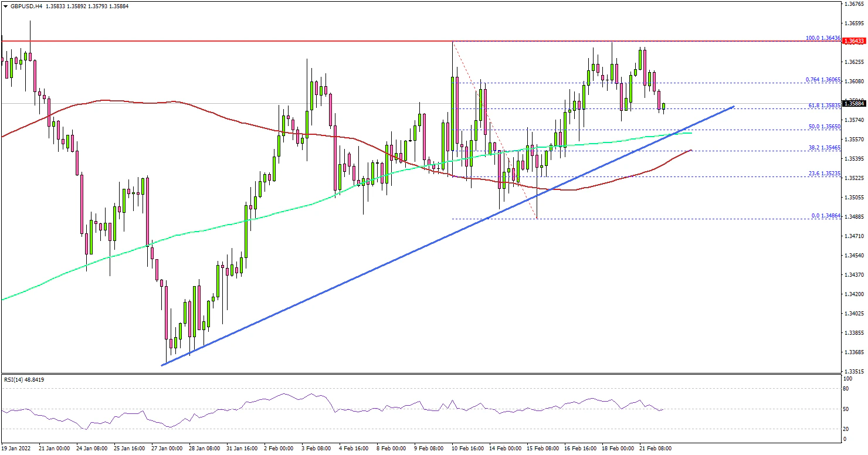Click the RSI 80 level scale label
This screenshot has width=868, height=455.
pos(846,388)
